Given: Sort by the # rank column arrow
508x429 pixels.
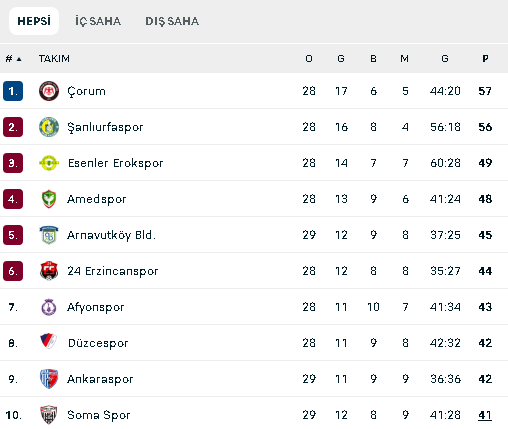Looking at the screenshot, I should [x=19, y=59].
